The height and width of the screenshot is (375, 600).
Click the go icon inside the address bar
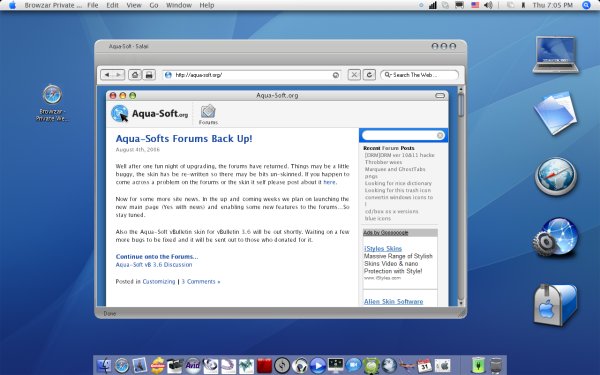pos(336,75)
